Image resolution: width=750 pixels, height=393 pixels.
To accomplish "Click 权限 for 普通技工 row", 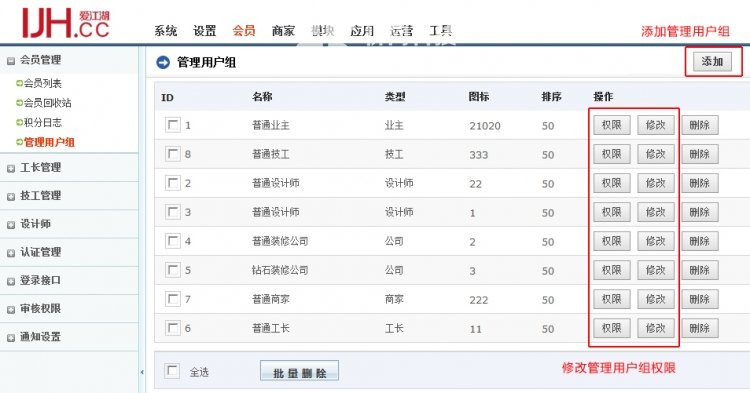I will [x=612, y=154].
